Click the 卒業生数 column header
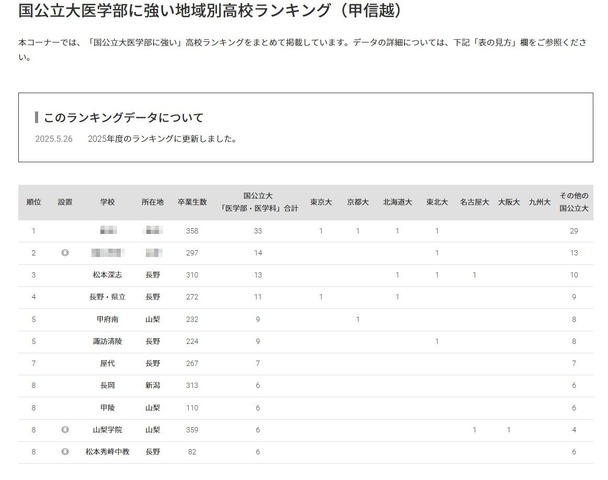The width and height of the screenshot is (608, 480). point(192,202)
